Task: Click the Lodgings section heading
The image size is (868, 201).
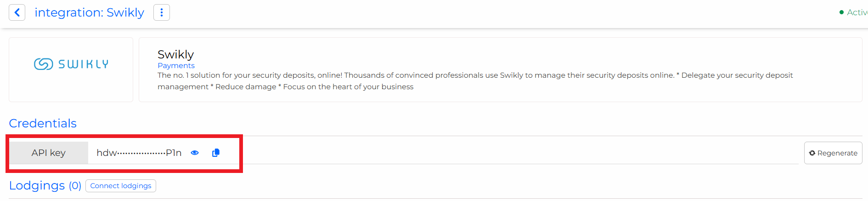Action: click(37, 185)
